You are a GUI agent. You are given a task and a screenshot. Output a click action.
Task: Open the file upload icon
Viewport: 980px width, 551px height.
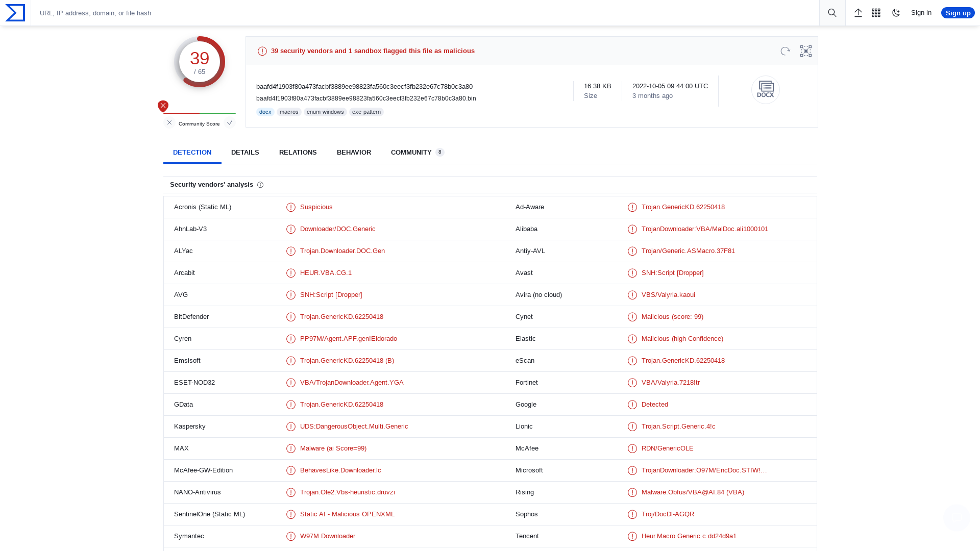point(858,13)
